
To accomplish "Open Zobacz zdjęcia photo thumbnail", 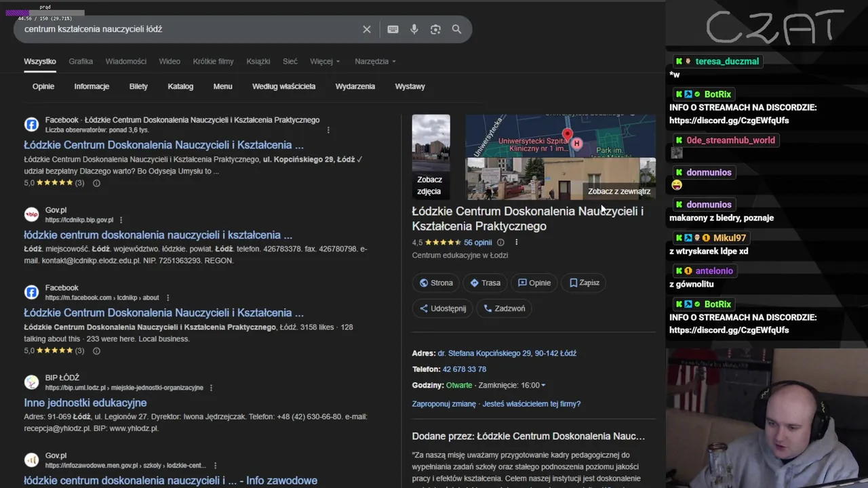I will 431,157.
